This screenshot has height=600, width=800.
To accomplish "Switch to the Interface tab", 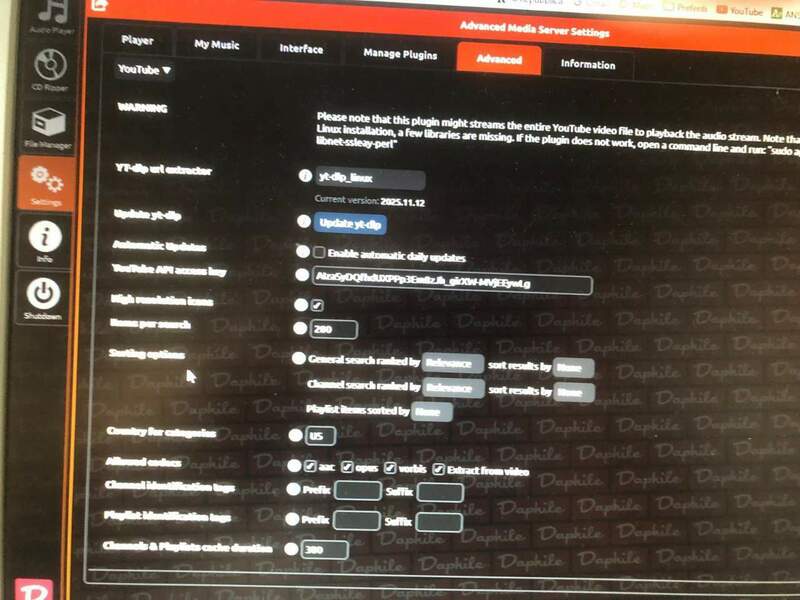I will point(301,49).
